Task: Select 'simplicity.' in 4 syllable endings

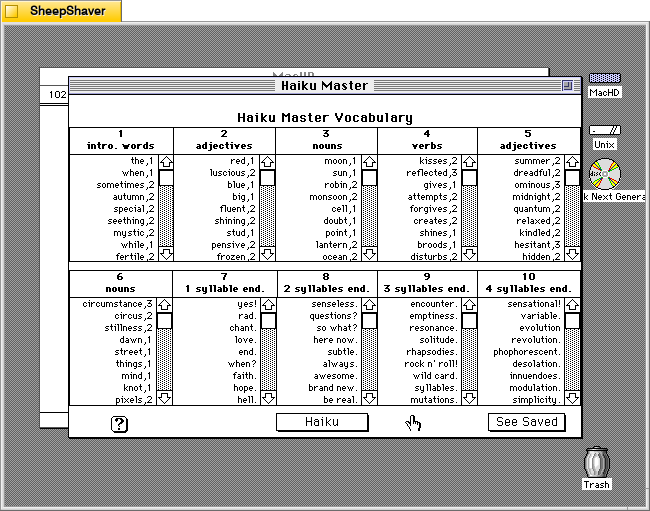Action: (536, 400)
